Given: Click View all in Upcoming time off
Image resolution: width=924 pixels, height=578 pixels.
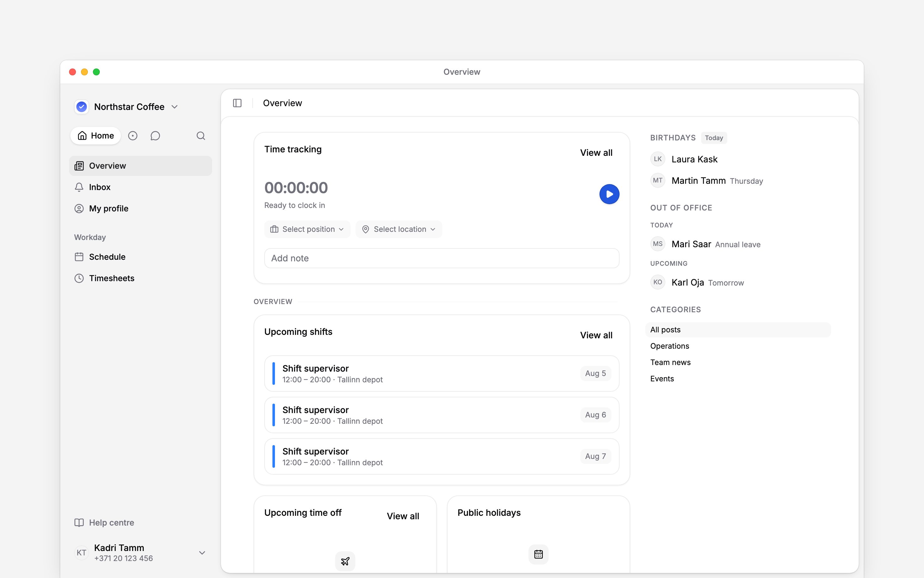Looking at the screenshot, I should [403, 516].
